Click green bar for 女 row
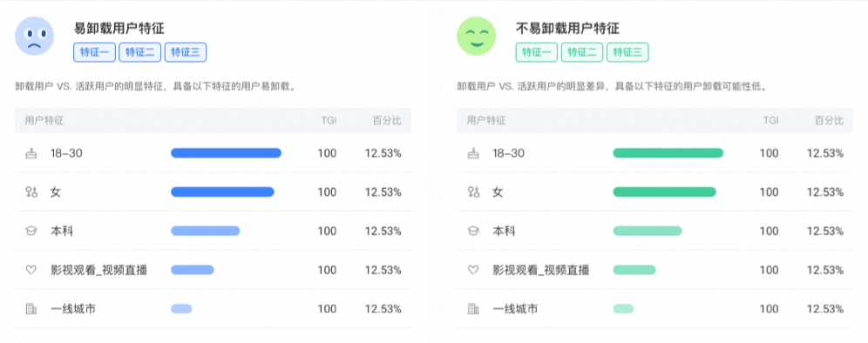This screenshot has width=868, height=343. pyautogui.click(x=664, y=192)
